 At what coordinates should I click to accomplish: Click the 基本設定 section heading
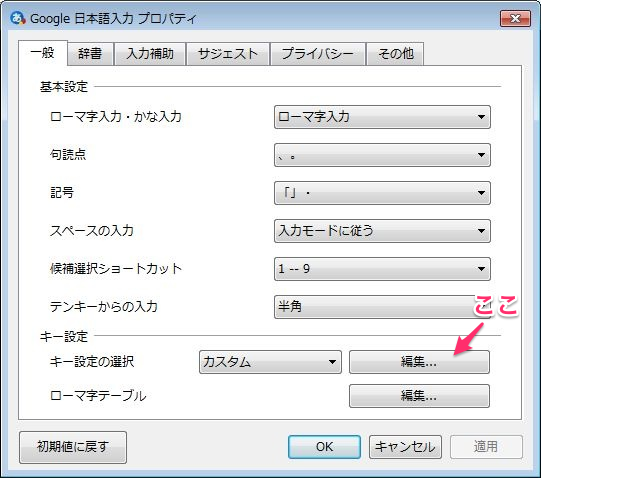coord(64,87)
